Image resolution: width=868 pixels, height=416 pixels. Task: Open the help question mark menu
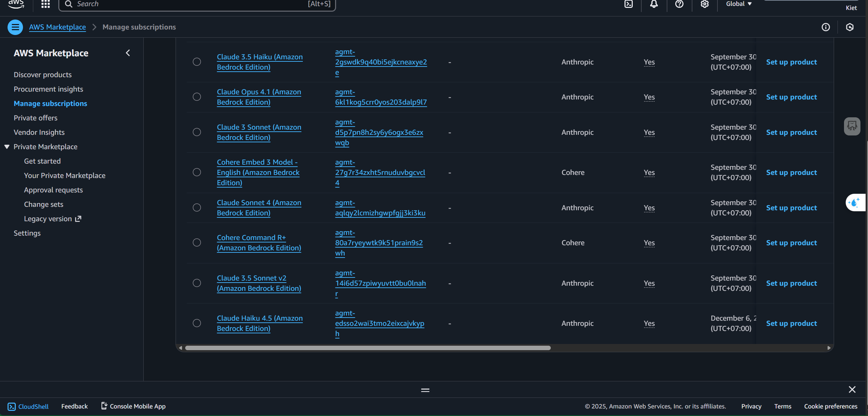(x=679, y=4)
